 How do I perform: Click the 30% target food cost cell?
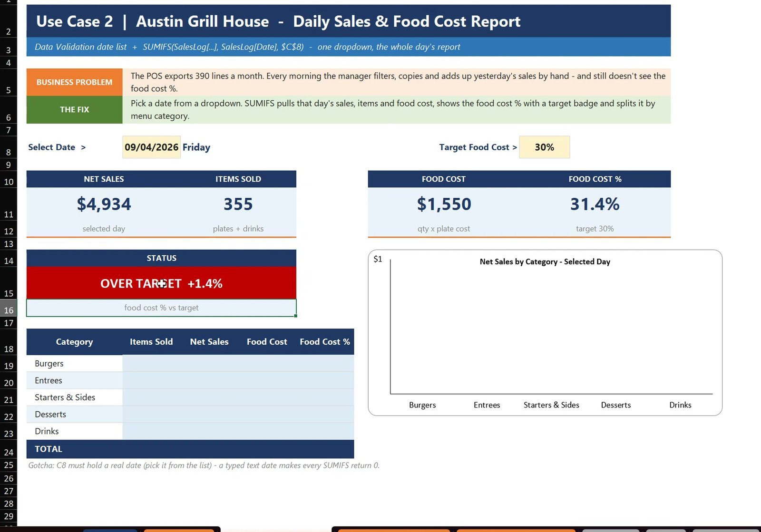tap(544, 147)
